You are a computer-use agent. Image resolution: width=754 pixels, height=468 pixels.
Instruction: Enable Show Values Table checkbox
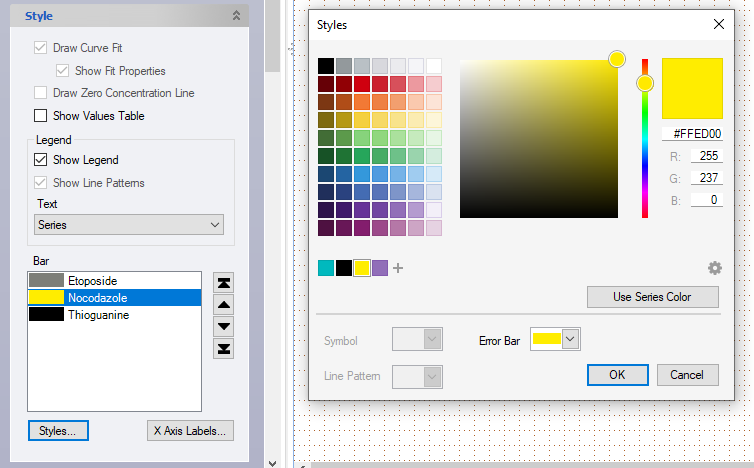[x=41, y=116]
